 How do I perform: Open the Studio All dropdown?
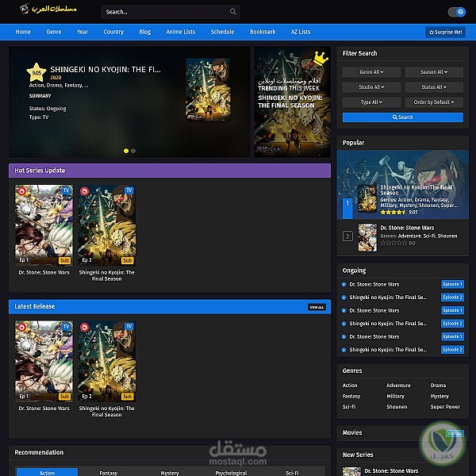[x=371, y=87]
